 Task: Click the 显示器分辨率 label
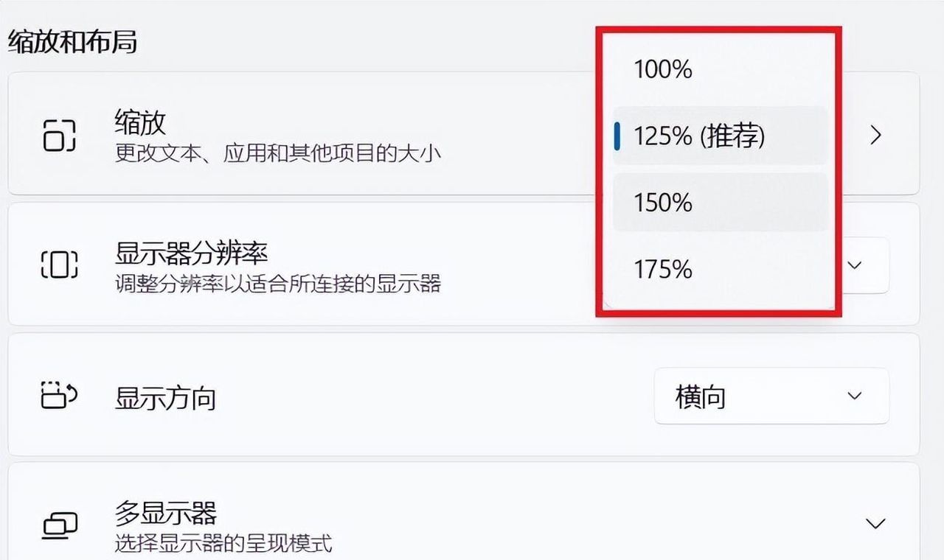point(191,254)
